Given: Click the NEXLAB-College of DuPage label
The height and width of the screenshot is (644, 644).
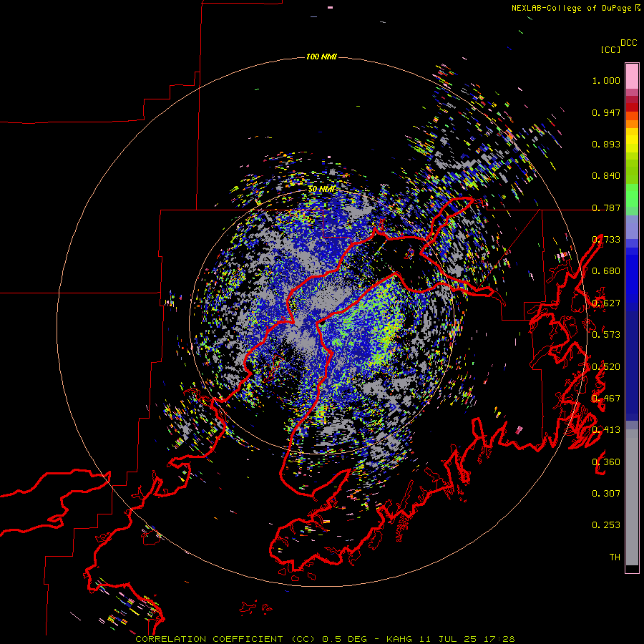Looking at the screenshot, I should pyautogui.click(x=571, y=8).
